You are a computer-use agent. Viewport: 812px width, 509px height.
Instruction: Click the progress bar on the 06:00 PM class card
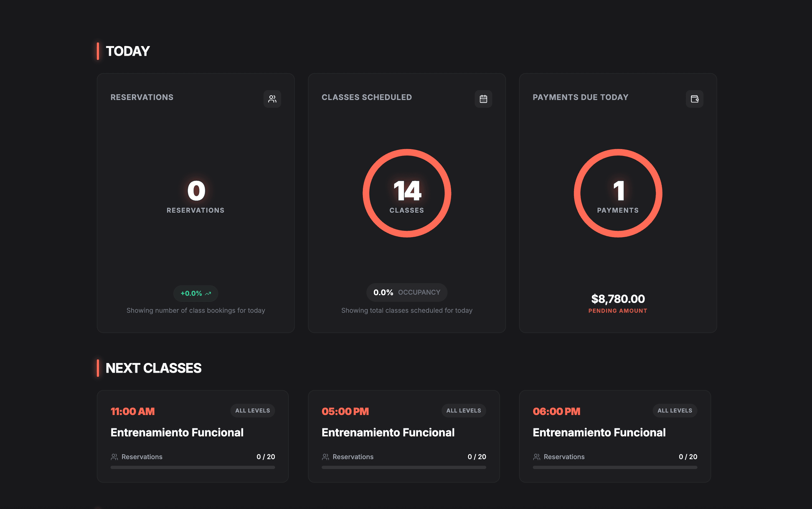click(615, 467)
